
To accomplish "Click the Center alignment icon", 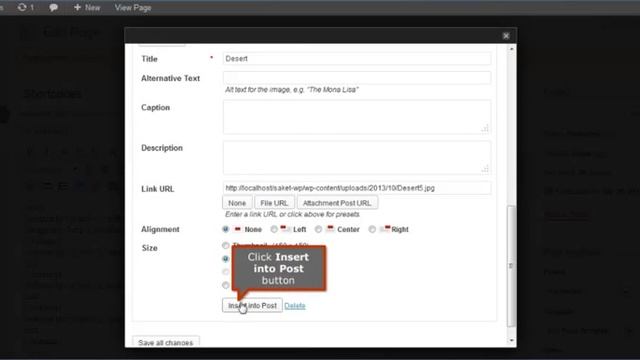I will pos(330,229).
